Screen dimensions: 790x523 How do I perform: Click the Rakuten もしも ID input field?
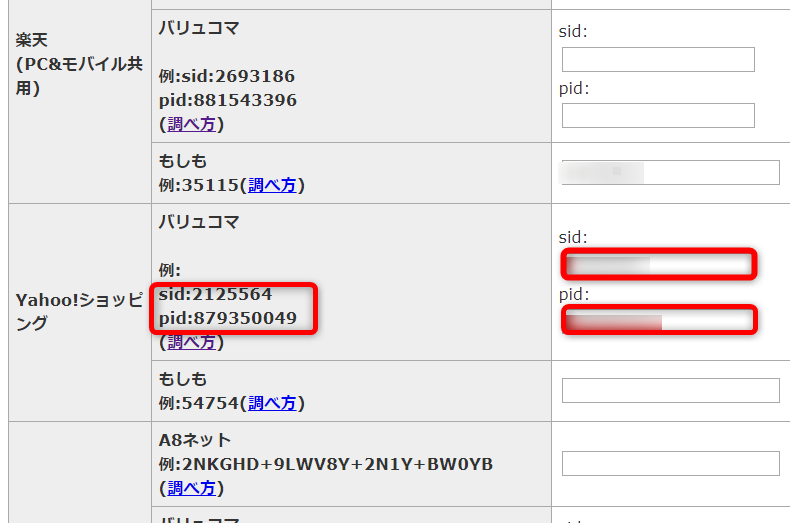coord(671,172)
